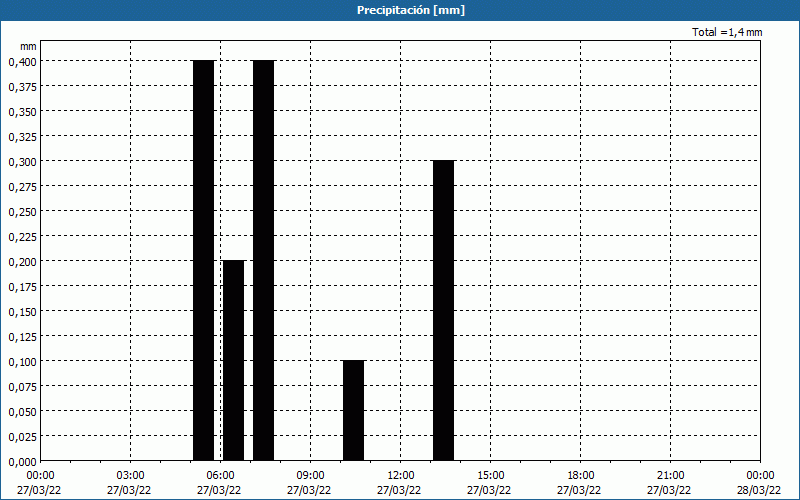Viewport: 800px width, 500px height.
Task: Select the 0,400 mm bar near 07:30
Action: click(263, 260)
